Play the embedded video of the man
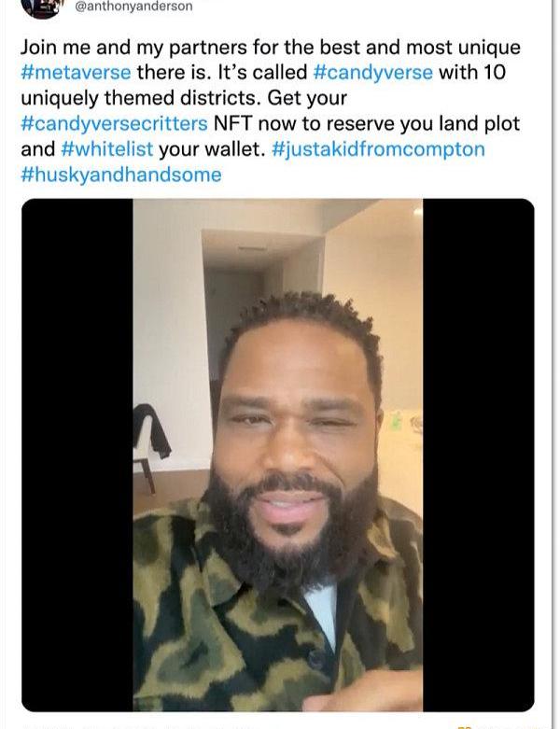This screenshot has height=729, width=560. pos(278,455)
